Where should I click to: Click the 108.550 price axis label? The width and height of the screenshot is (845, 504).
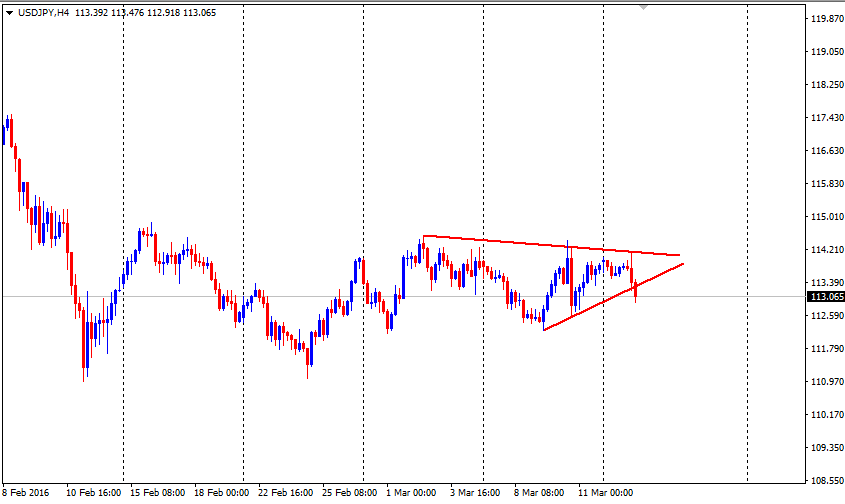[827, 480]
